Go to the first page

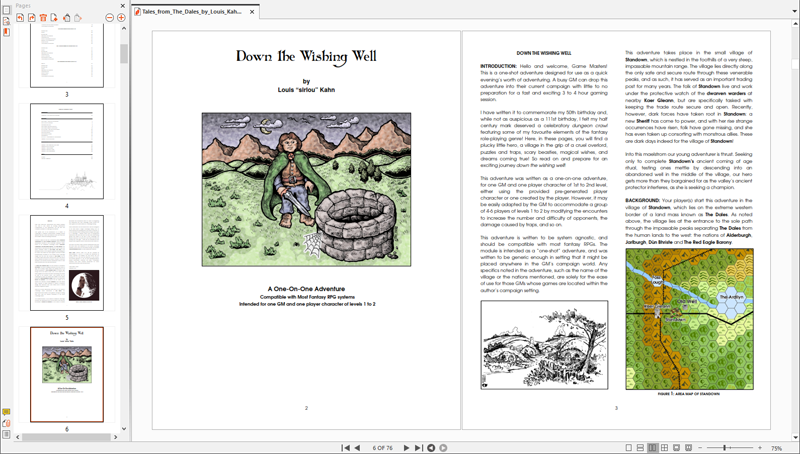(x=345, y=448)
